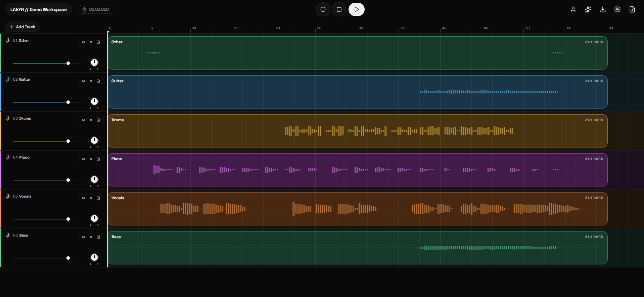Open the LAEYR // Demo Workspace title
This screenshot has width=644, height=297.
coord(39,9)
